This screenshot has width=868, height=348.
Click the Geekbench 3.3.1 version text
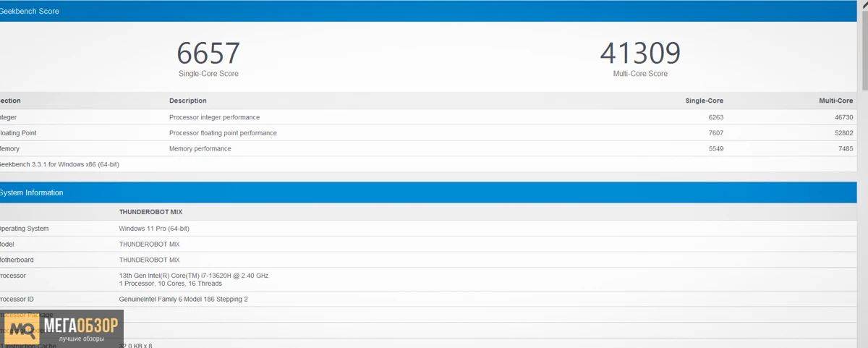pyautogui.click(x=59, y=164)
